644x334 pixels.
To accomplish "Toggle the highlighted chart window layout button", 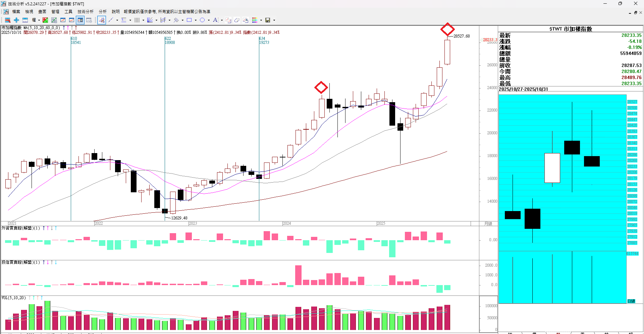I will pyautogui.click(x=80, y=20).
